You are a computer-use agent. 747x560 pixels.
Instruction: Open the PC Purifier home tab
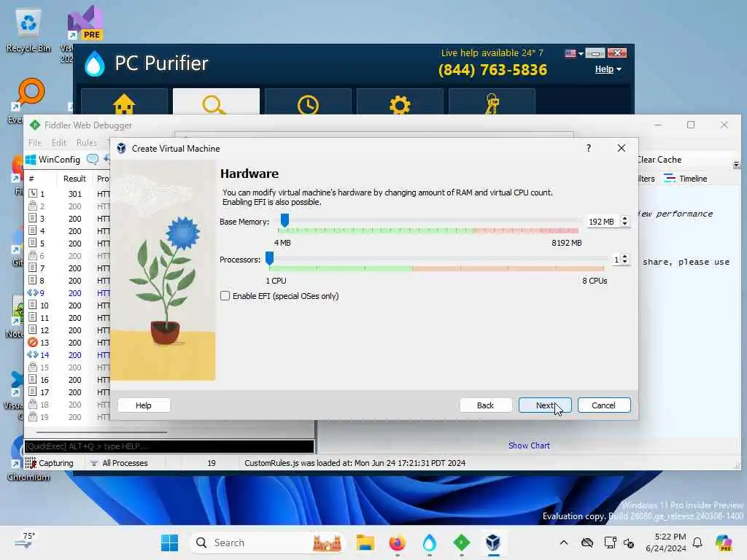point(124,101)
